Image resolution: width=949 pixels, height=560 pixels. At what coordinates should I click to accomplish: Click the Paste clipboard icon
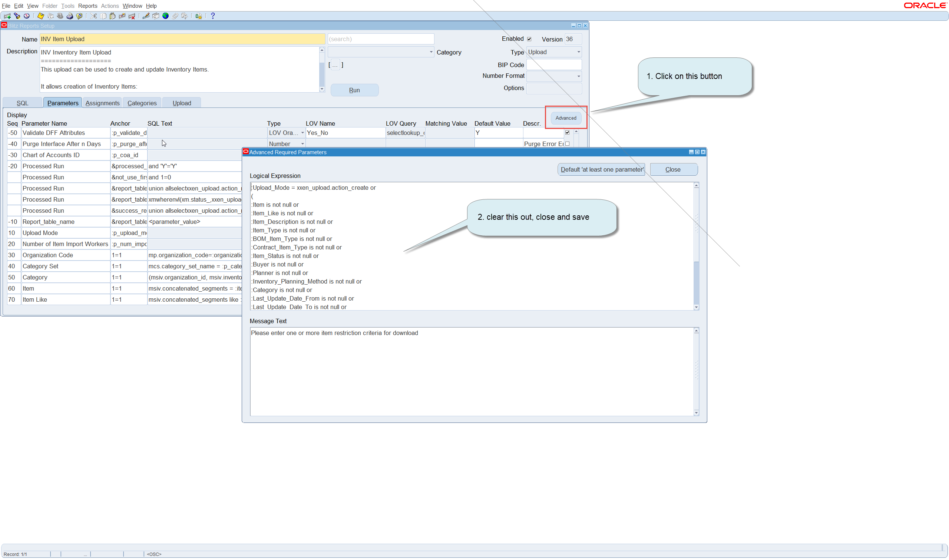coord(112,16)
